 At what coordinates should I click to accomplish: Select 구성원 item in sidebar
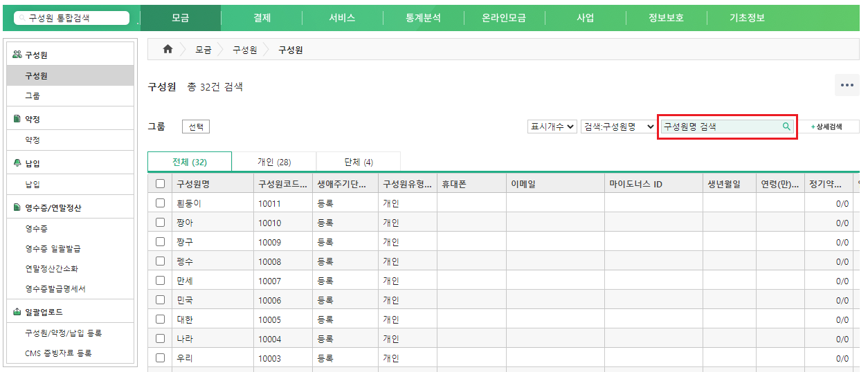(70, 75)
